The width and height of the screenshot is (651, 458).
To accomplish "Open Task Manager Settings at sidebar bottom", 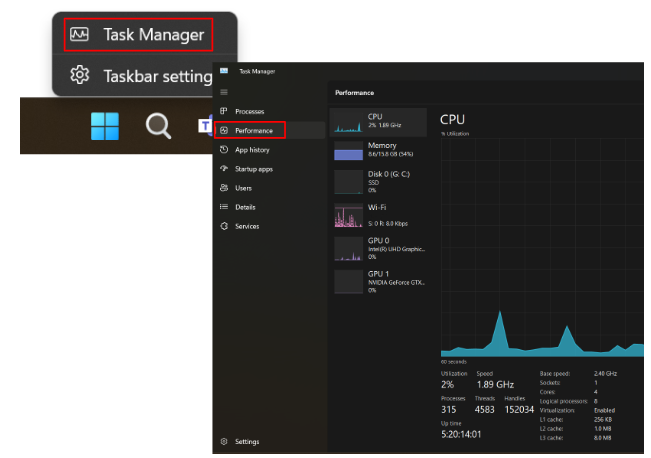I will point(269,441).
